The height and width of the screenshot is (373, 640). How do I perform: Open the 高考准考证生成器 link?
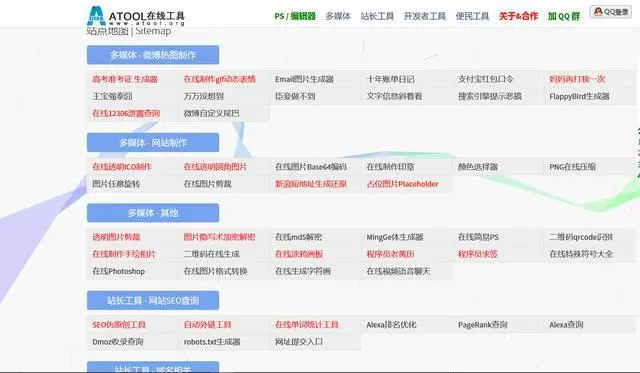[x=125, y=79]
